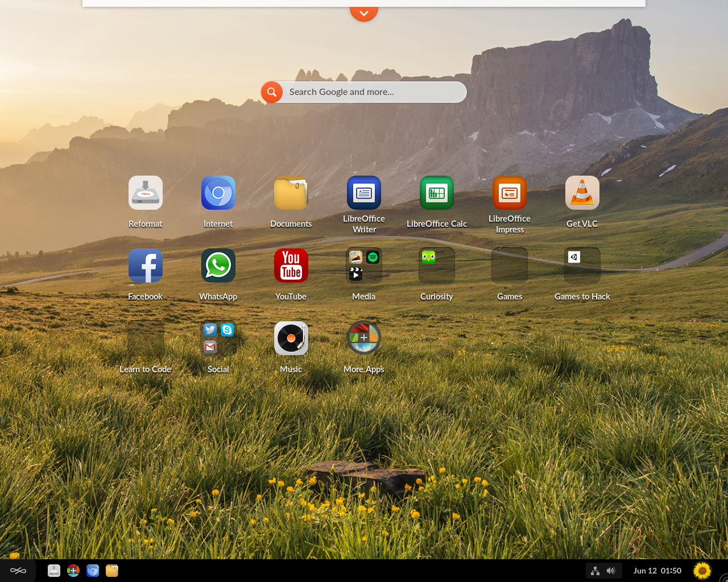Open the Jun 12 01:50 clock
The width and height of the screenshot is (728, 582).
pyautogui.click(x=657, y=571)
